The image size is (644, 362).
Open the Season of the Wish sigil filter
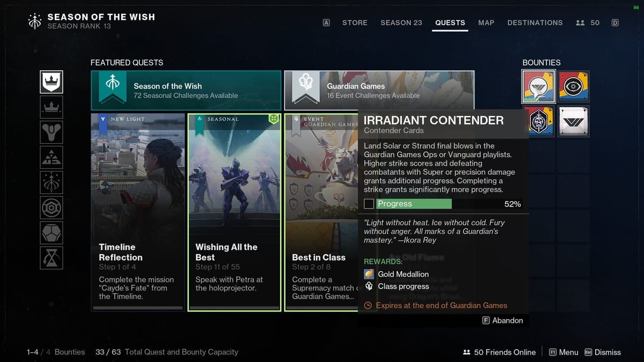(52, 182)
